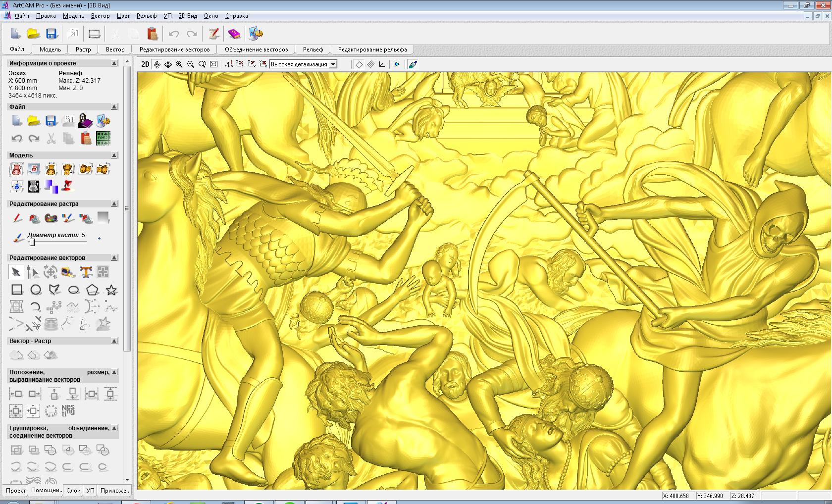Fit the view to window icon
The width and height of the screenshot is (832, 504).
(x=213, y=64)
